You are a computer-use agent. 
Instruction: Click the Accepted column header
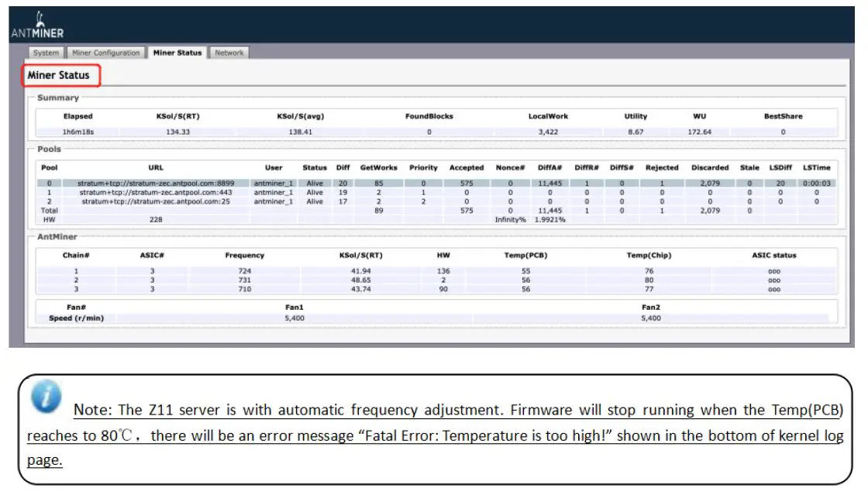[x=466, y=168]
